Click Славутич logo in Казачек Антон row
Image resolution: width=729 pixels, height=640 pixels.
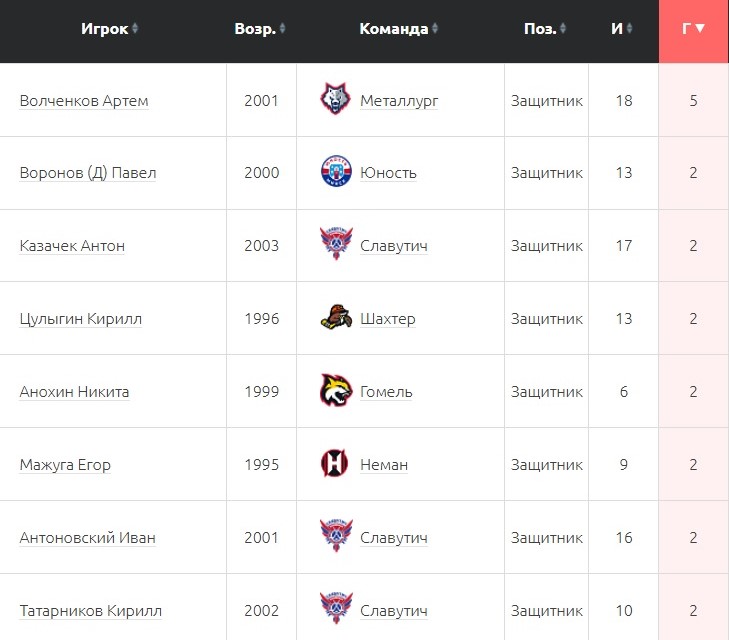[336, 246]
